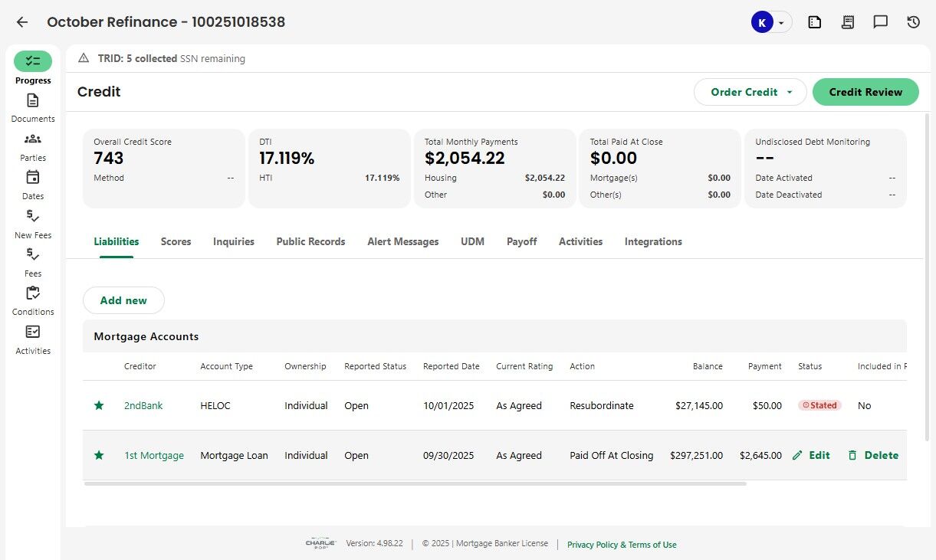Click the mortgage table horizontal scrollbar
Screen dimensions: 936x560
pos(414,483)
